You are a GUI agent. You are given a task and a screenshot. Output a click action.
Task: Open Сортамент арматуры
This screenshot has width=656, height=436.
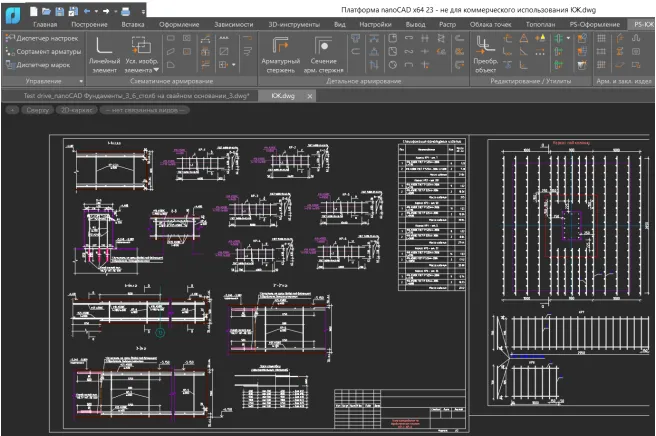pyautogui.click(x=48, y=50)
